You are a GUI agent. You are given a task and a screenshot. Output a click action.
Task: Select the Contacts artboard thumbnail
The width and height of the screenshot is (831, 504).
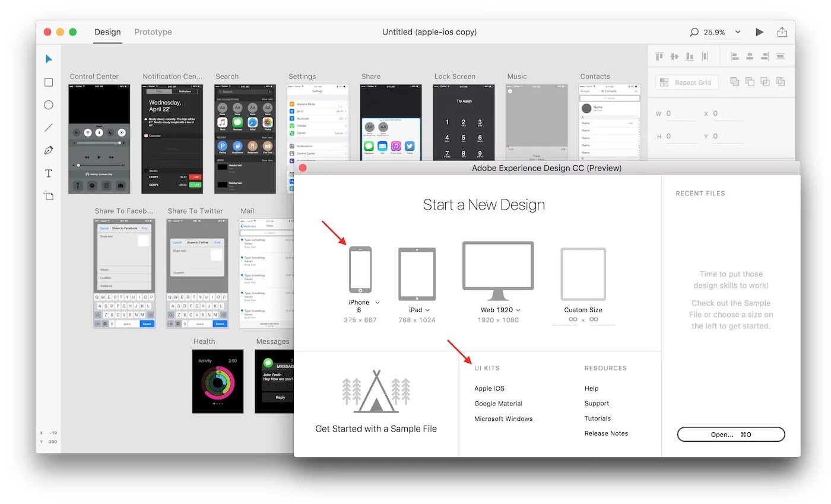click(610, 122)
